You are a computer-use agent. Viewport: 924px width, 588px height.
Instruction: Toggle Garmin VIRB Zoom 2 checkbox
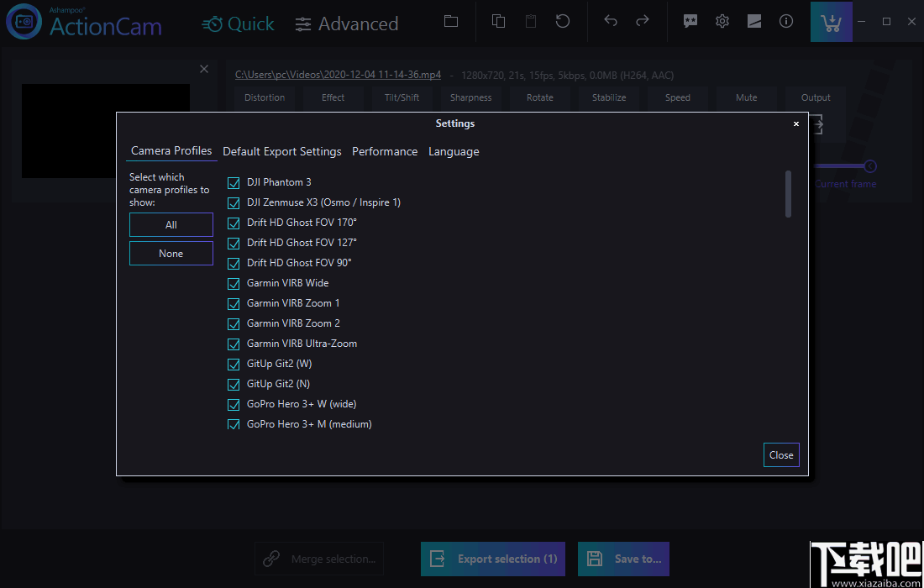point(234,323)
